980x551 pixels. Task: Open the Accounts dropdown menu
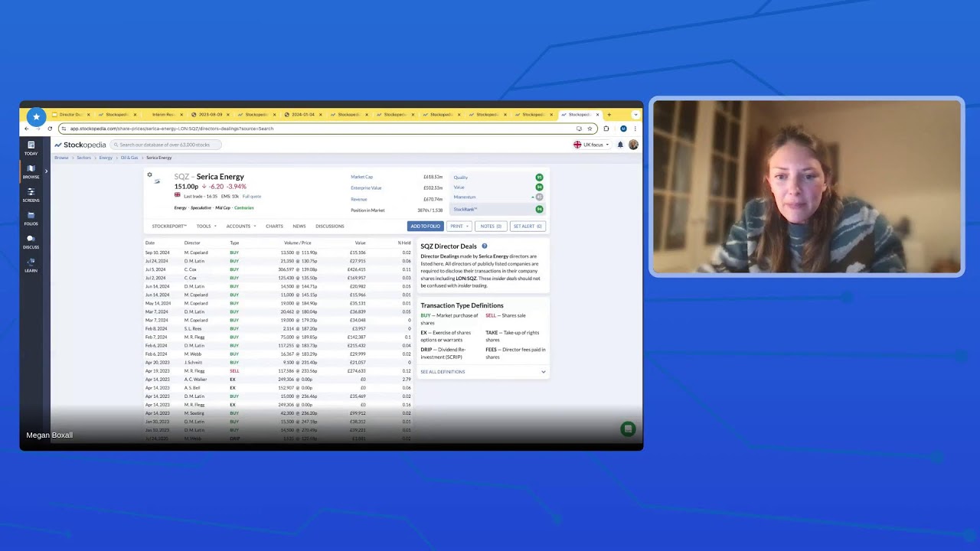(x=241, y=227)
